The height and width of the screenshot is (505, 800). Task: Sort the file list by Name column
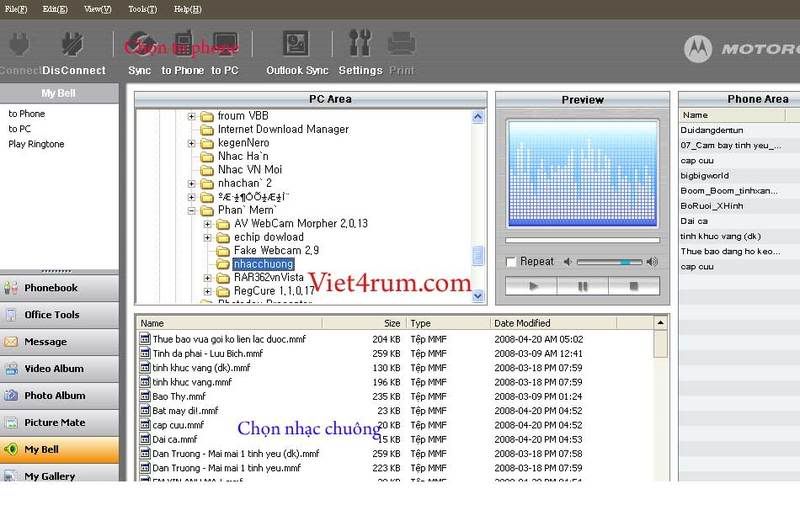[230, 323]
